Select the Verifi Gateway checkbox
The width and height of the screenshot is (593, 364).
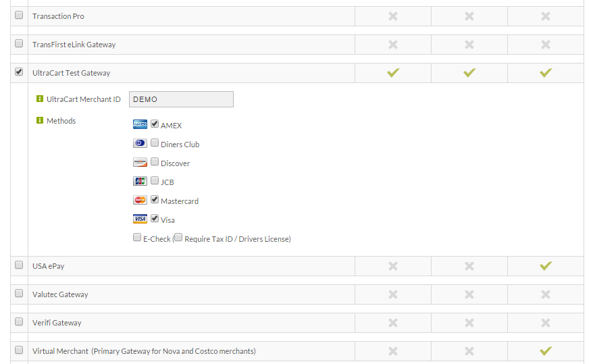pyautogui.click(x=19, y=321)
